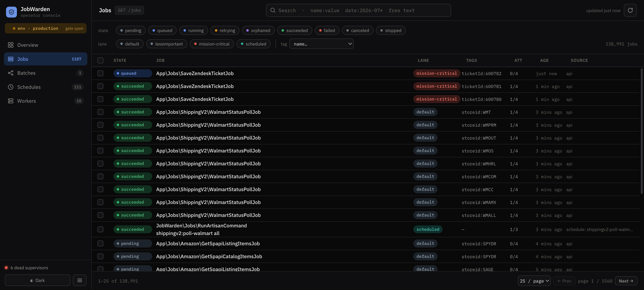
Task: Click the search magnifier icon
Action: 273,10
